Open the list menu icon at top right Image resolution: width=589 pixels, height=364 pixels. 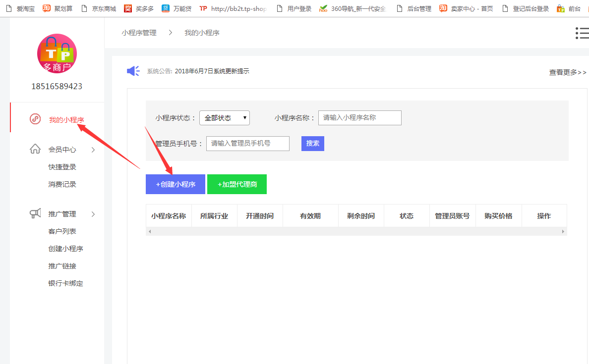pos(582,33)
